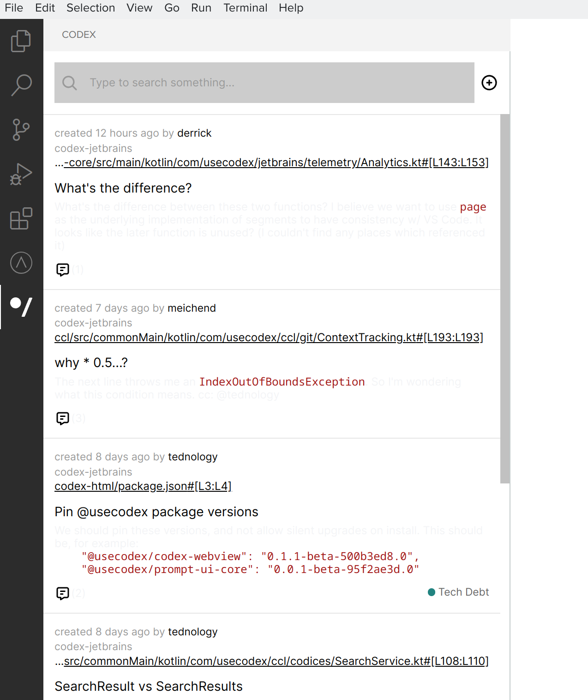Open the "What's the difference?" entry title
This screenshot has width=588, height=700.
click(123, 188)
